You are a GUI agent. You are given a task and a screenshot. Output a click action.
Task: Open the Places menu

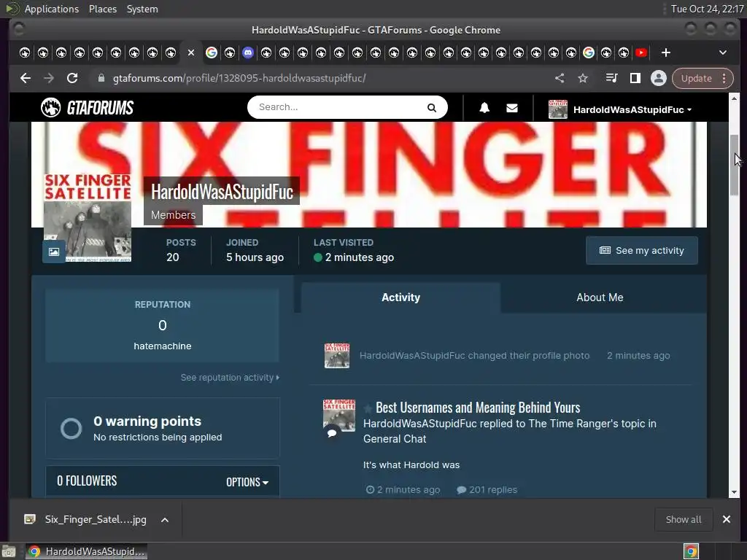[x=102, y=9]
